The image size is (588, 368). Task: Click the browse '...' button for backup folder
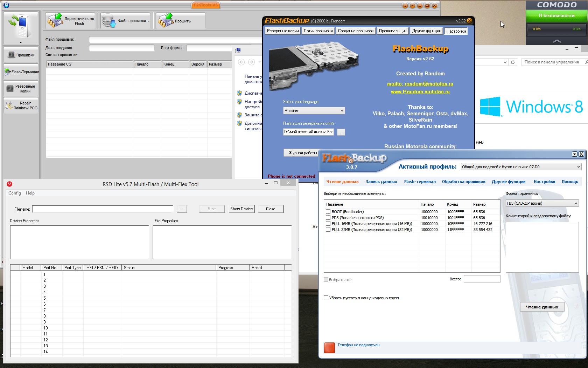[x=341, y=132]
